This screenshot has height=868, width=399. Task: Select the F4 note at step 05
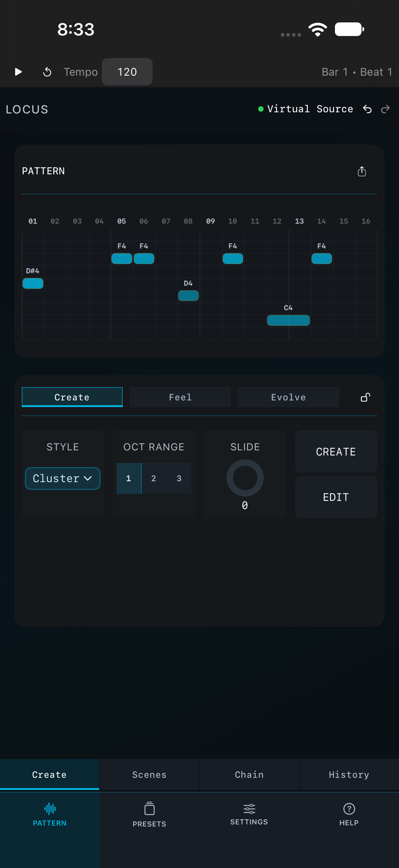[x=122, y=258]
